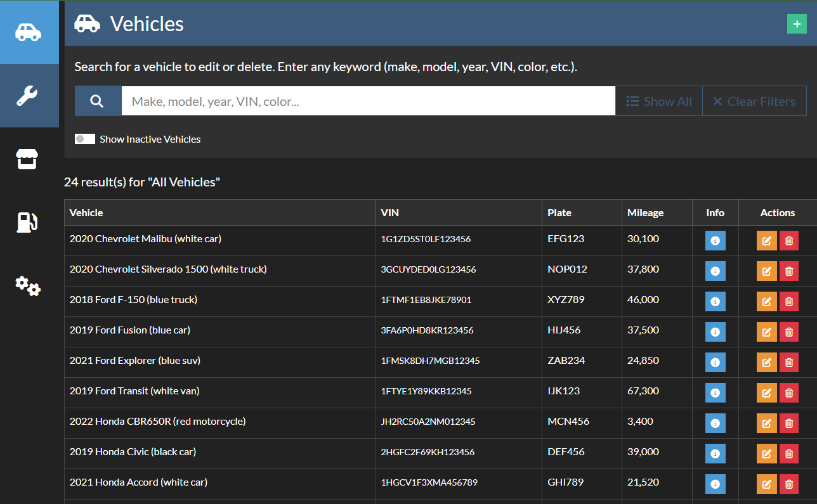817x504 pixels.
Task: Edit the Chevrolet Silverado 1500
Action: (x=766, y=271)
